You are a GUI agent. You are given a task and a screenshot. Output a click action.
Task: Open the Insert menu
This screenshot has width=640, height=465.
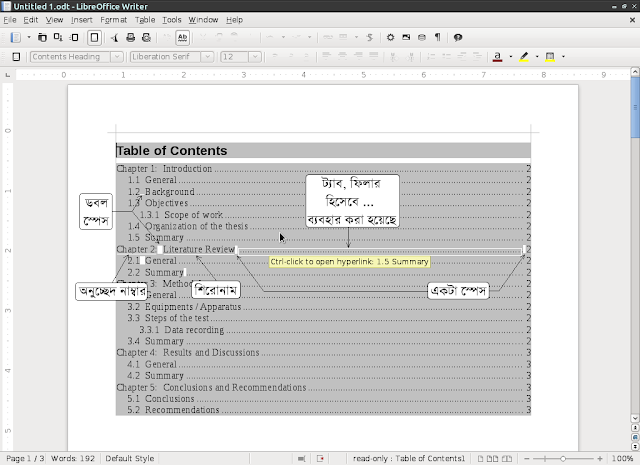tap(82, 20)
